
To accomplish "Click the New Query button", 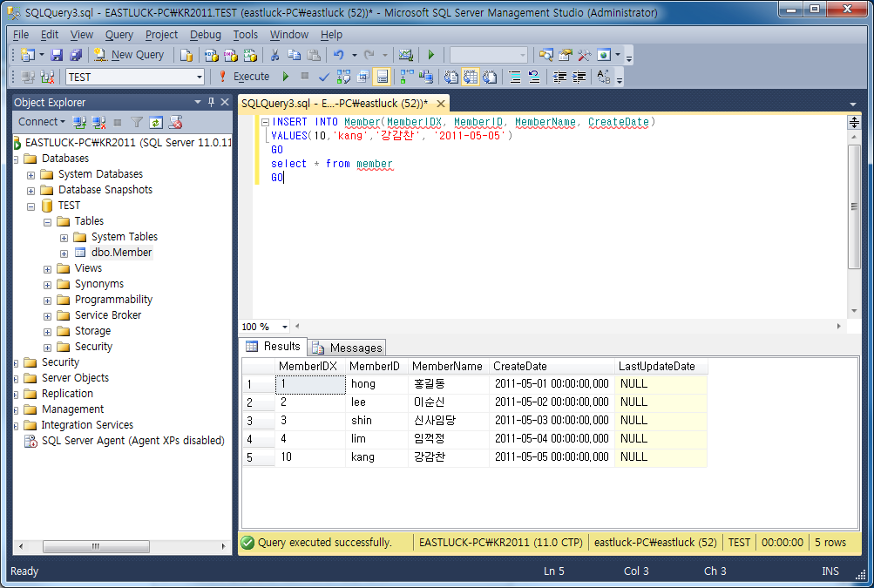I will click(x=129, y=55).
